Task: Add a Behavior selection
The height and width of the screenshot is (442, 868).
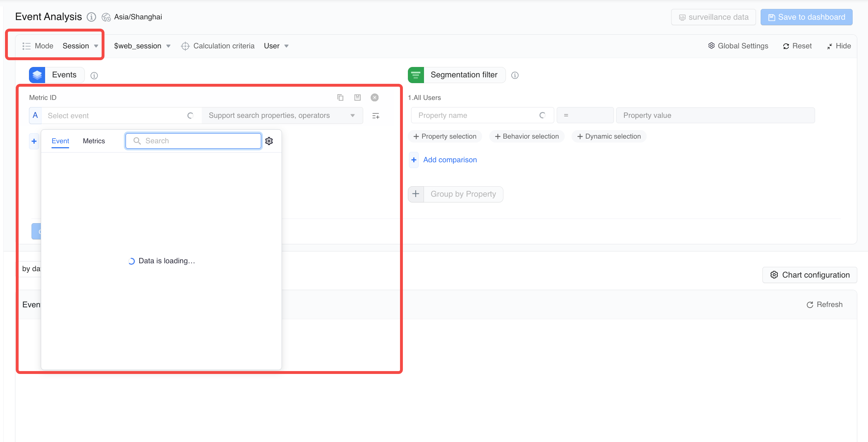Action: pyautogui.click(x=527, y=136)
